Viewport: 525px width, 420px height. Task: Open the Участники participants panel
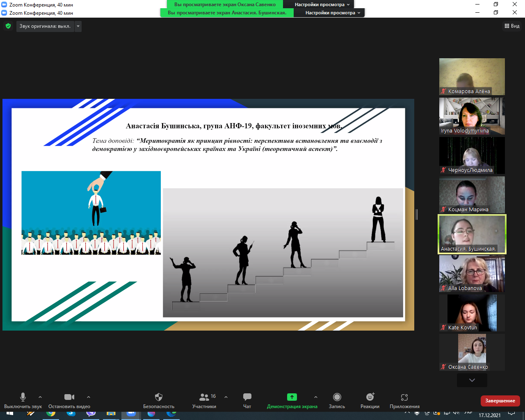[x=204, y=397]
